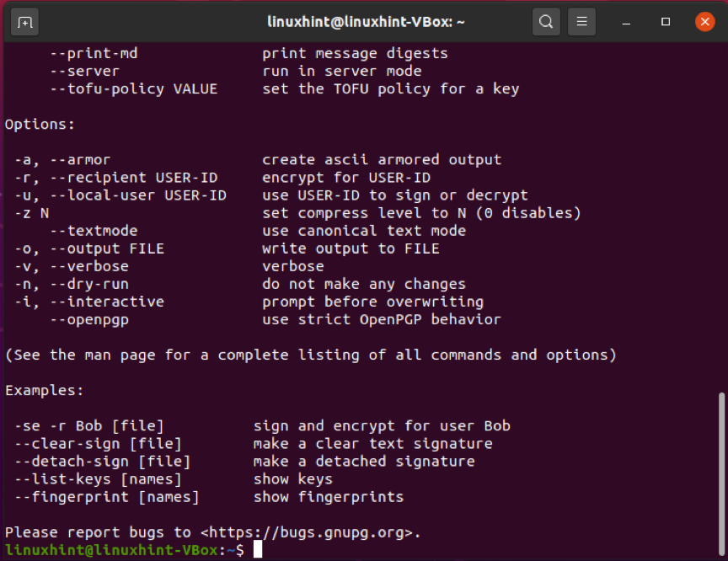
Task: Click the --output FILE option text
Action: 107,248
